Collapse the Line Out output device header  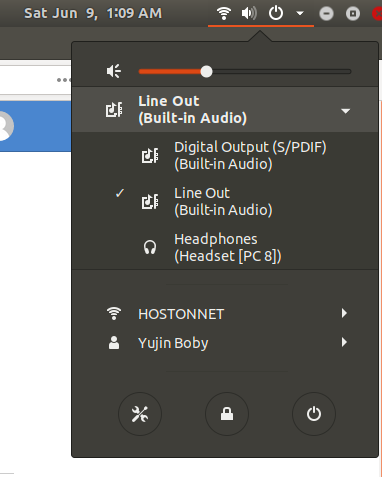(x=225, y=110)
